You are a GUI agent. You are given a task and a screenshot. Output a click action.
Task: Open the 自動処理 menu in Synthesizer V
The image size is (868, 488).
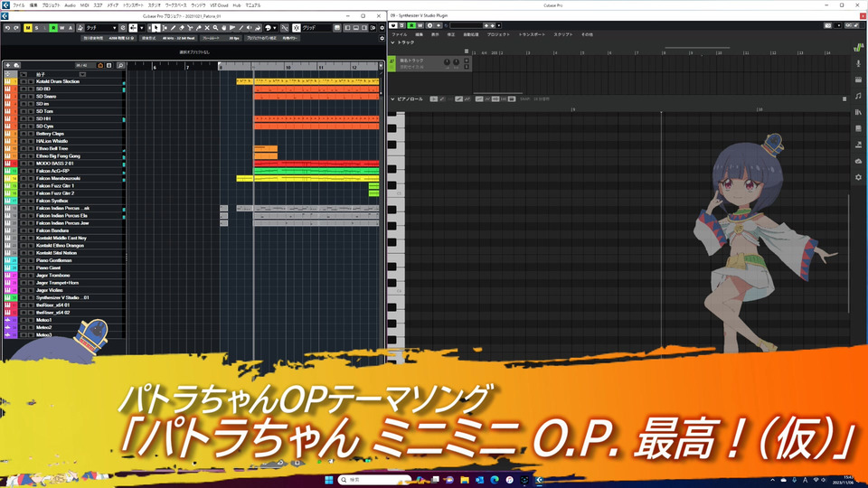coord(471,34)
